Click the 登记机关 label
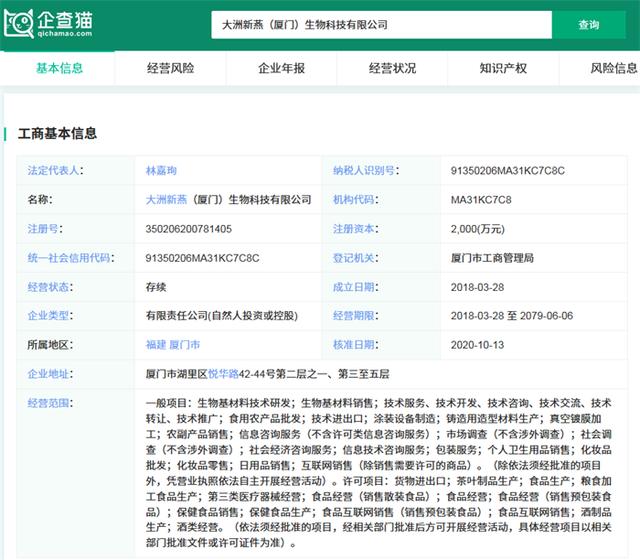 (356, 258)
